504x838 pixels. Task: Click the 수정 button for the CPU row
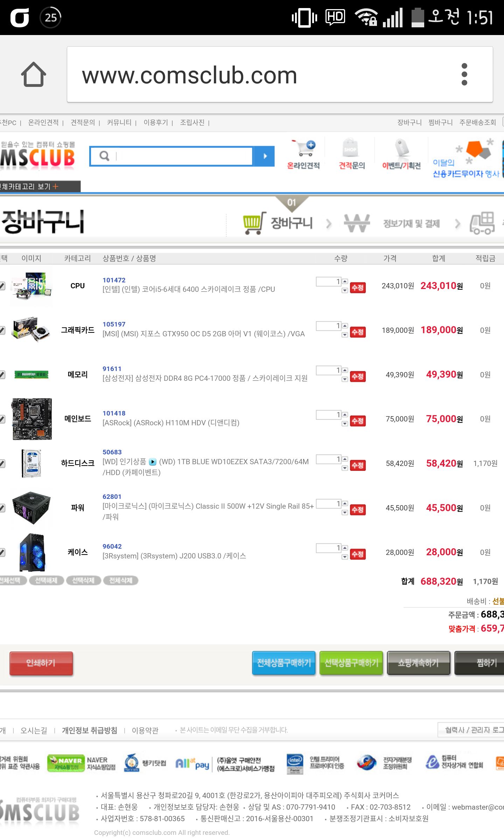click(358, 288)
